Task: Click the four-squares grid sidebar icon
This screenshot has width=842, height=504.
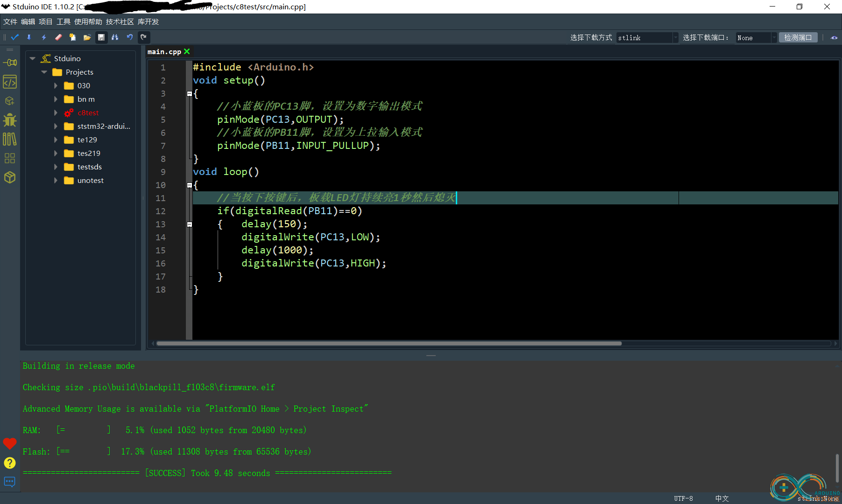Action: point(10,158)
